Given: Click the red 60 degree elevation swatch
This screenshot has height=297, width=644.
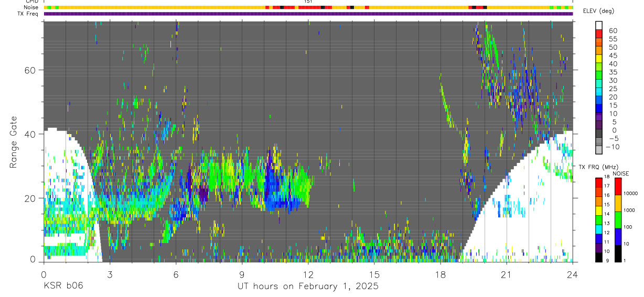Looking at the screenshot, I should pos(599,34).
